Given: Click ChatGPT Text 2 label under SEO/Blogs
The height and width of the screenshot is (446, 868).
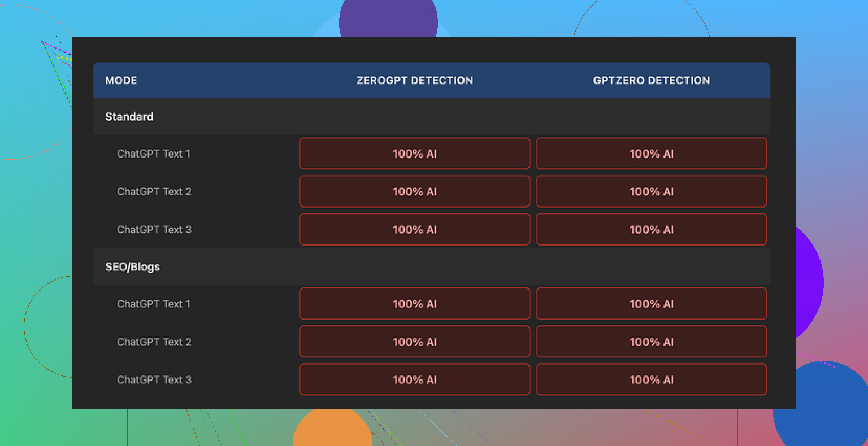Looking at the screenshot, I should click(x=154, y=342).
